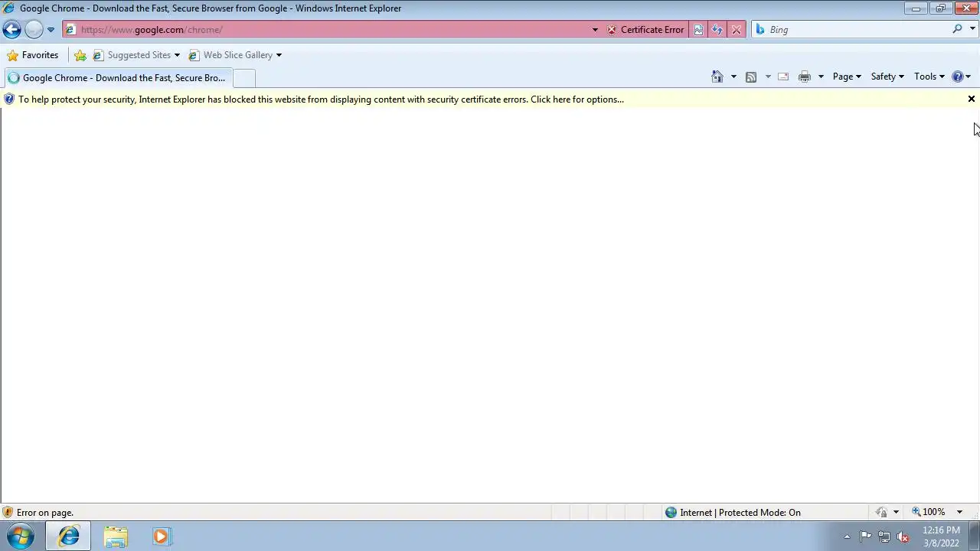Open the Windows Start menu
Viewport: 980px width, 551px height.
pos(21,536)
